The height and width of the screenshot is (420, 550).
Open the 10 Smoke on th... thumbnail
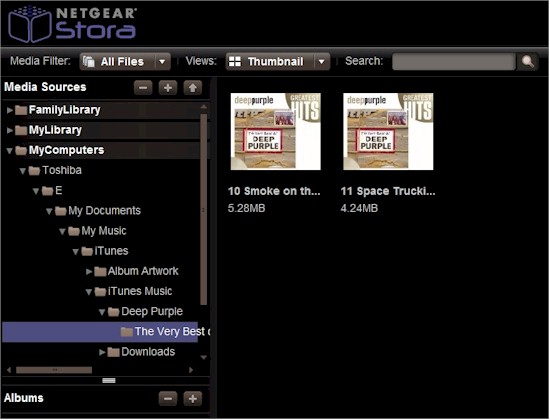pyautogui.click(x=276, y=132)
